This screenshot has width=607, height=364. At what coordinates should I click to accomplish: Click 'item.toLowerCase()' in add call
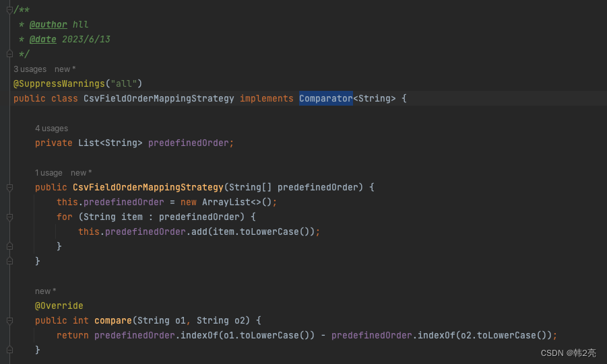(x=261, y=232)
